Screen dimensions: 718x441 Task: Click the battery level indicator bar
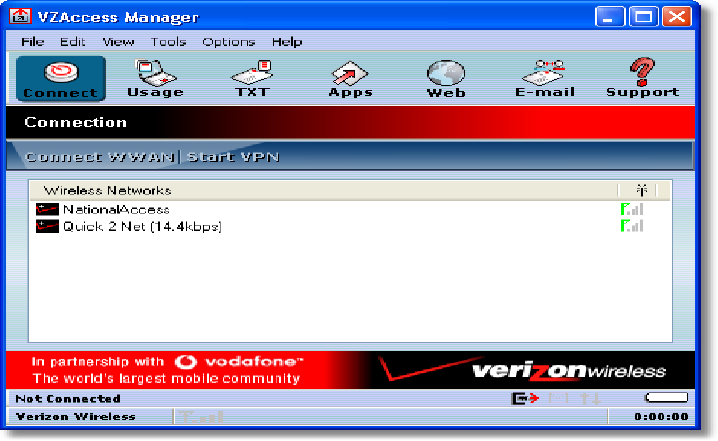(666, 397)
